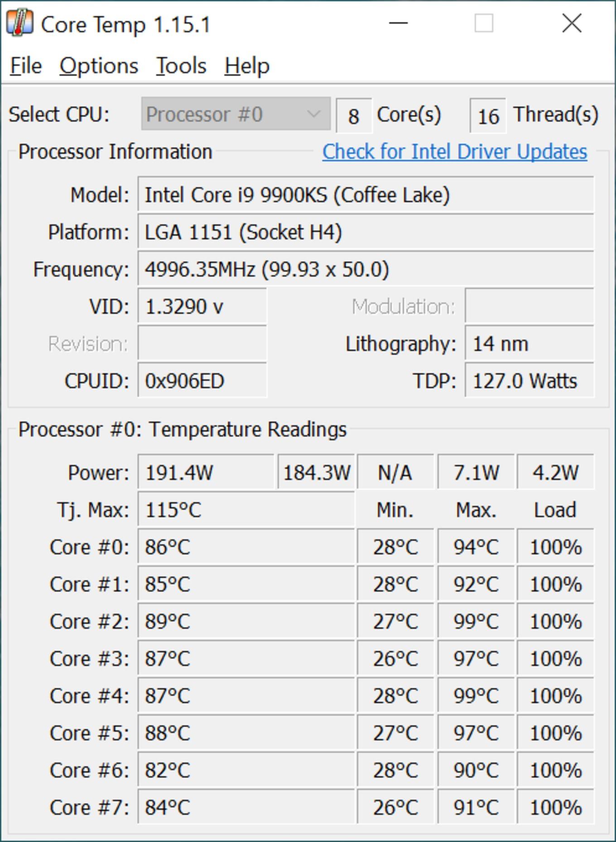
Task: Click the Select CPU label
Action: (59, 114)
